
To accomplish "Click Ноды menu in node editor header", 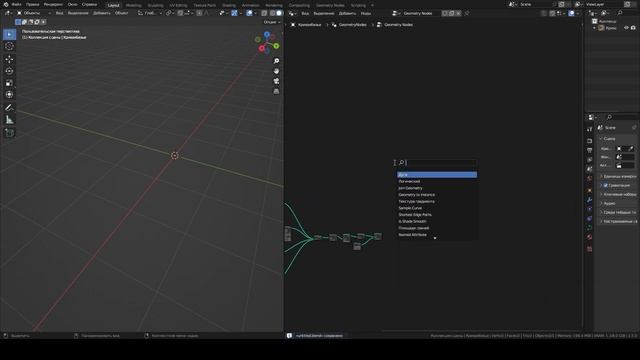I will [366, 13].
